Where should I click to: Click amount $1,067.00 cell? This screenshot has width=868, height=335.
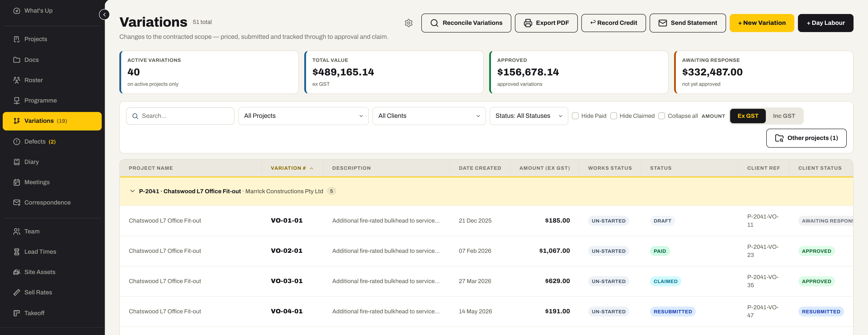(554, 251)
